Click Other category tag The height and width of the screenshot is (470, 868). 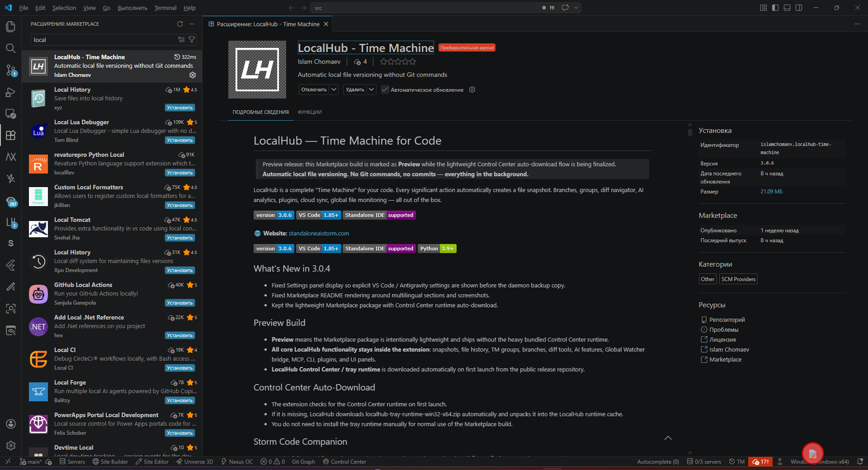pos(708,279)
